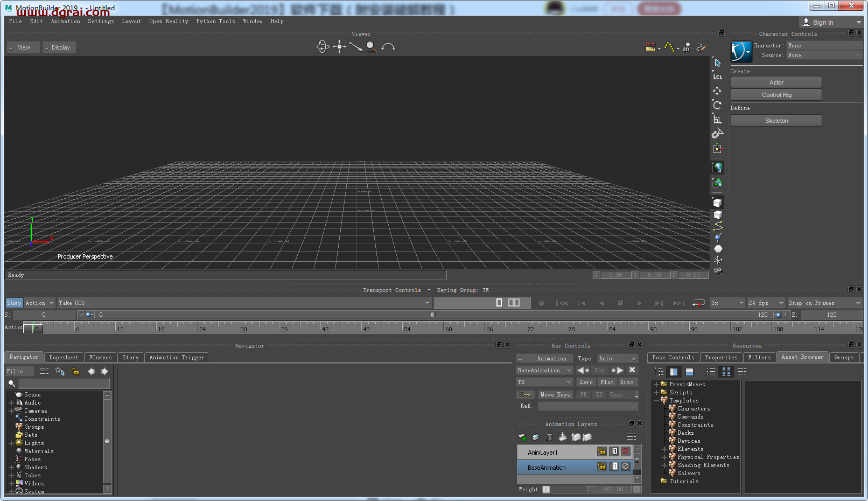Click the Navigator back arrow icon
868x501 pixels.
91,371
